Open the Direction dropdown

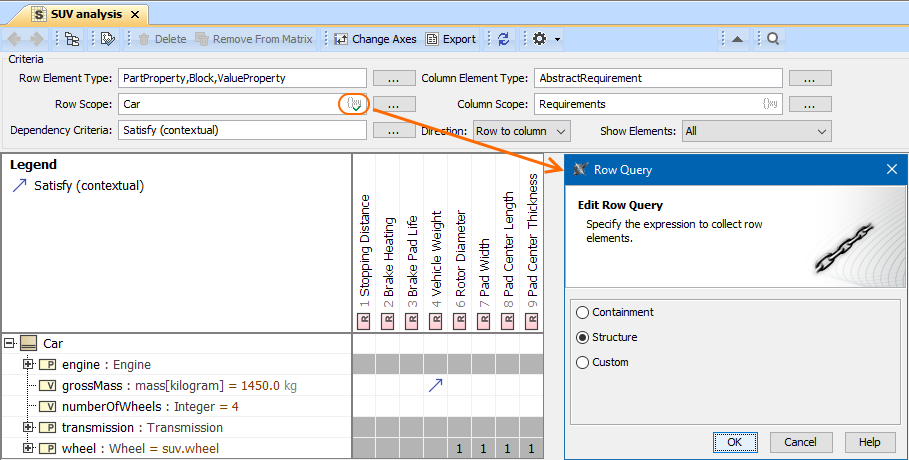click(x=520, y=131)
